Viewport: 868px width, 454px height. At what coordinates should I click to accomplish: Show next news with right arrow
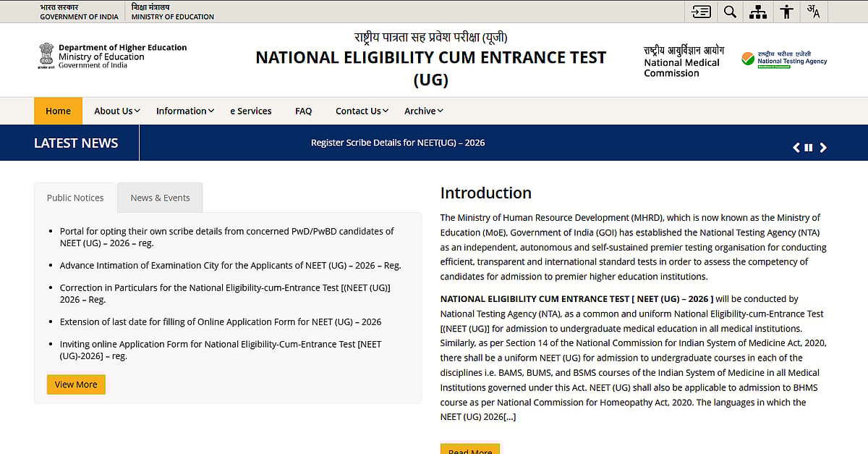pos(823,148)
